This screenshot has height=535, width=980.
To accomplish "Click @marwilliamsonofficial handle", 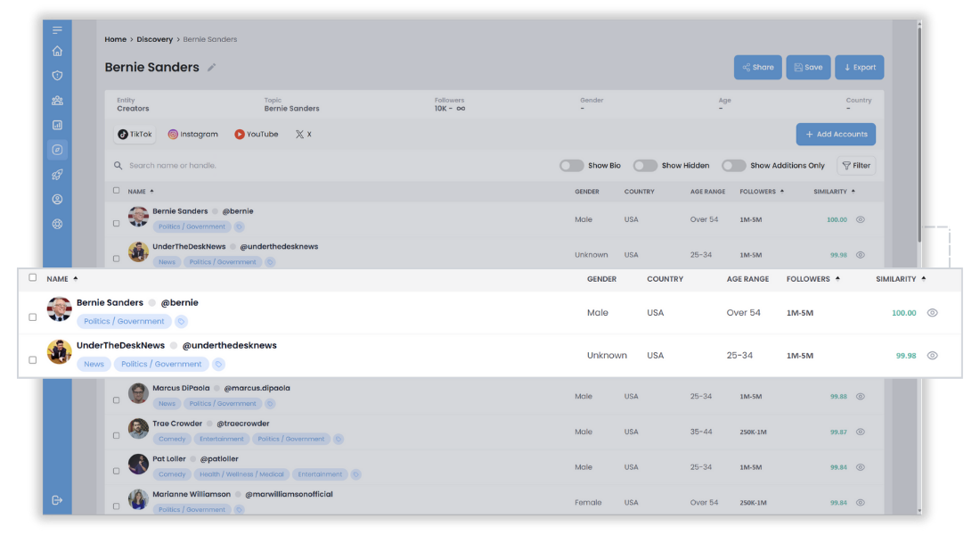I will (x=289, y=494).
